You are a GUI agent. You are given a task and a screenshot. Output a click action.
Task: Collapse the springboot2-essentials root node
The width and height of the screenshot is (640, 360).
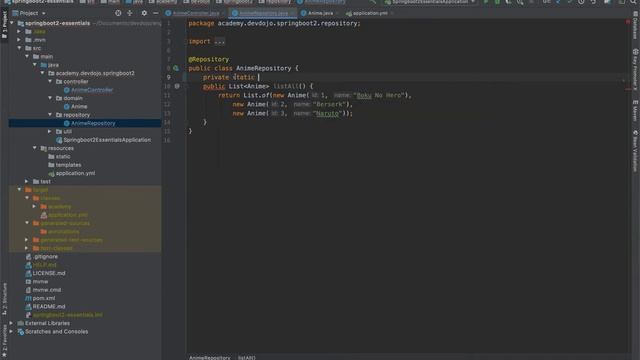click(11, 23)
